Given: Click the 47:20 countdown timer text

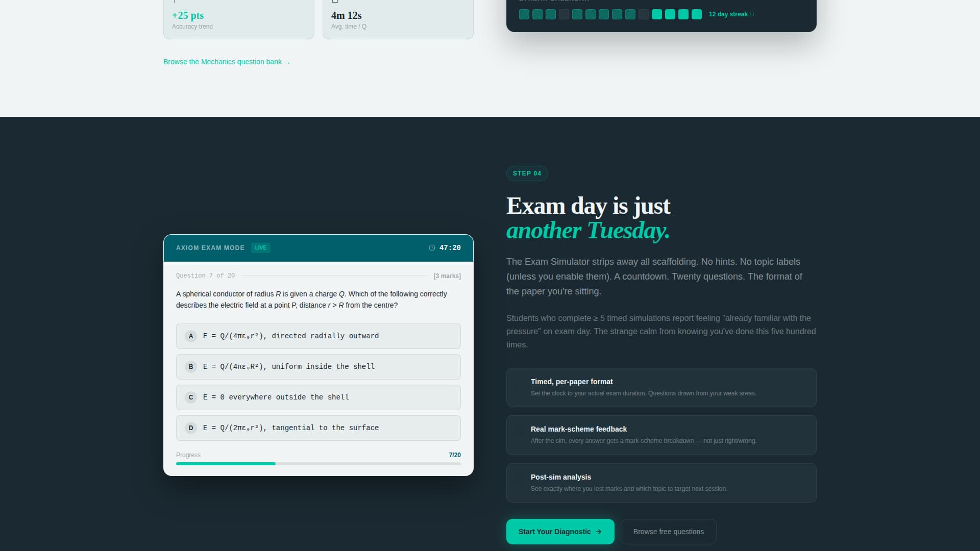Looking at the screenshot, I should 450,248.
